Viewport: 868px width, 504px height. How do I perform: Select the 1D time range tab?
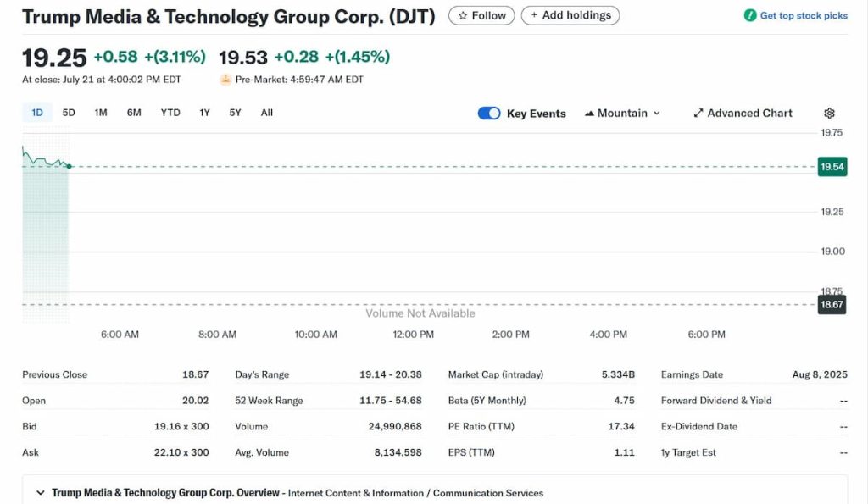[37, 113]
